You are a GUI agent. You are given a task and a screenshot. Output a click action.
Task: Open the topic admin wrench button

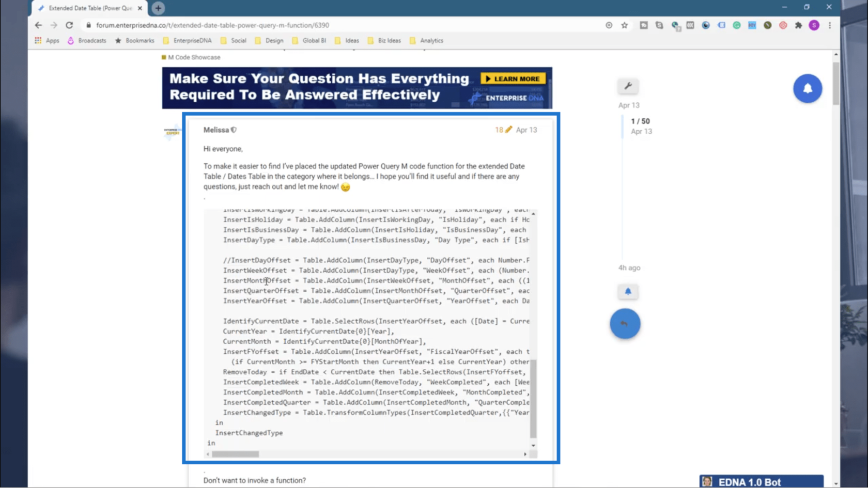click(x=628, y=86)
